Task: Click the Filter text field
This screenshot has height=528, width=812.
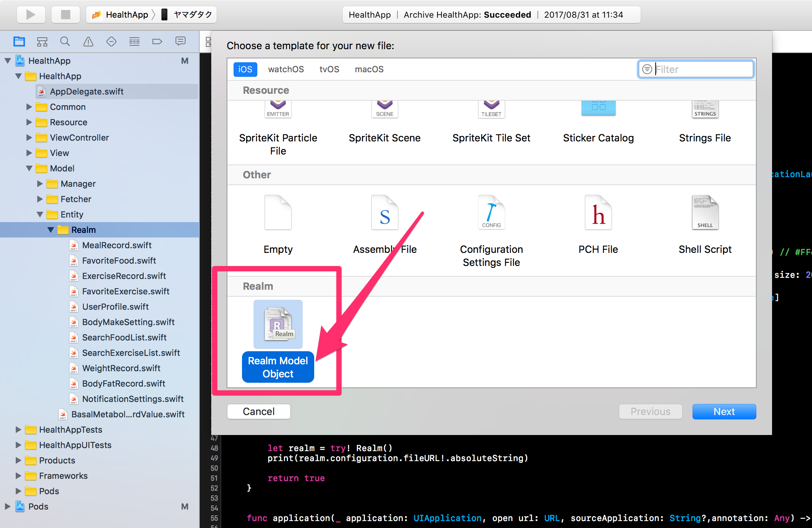Action: pyautogui.click(x=696, y=69)
